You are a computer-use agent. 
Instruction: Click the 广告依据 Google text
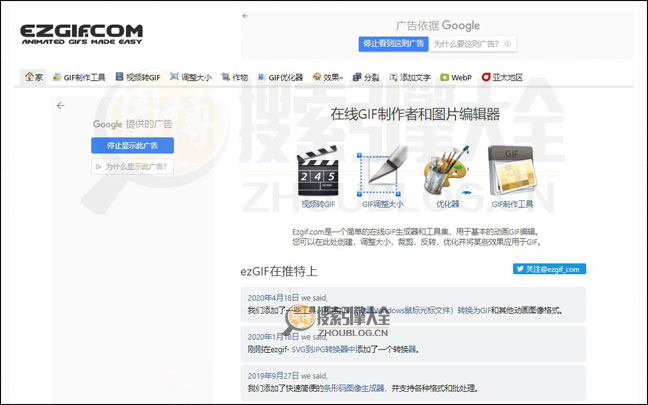click(438, 26)
